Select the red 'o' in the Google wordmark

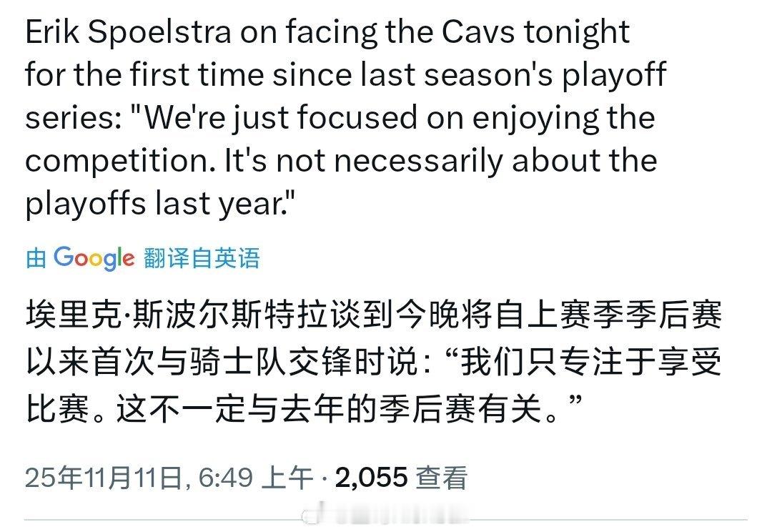[82, 259]
